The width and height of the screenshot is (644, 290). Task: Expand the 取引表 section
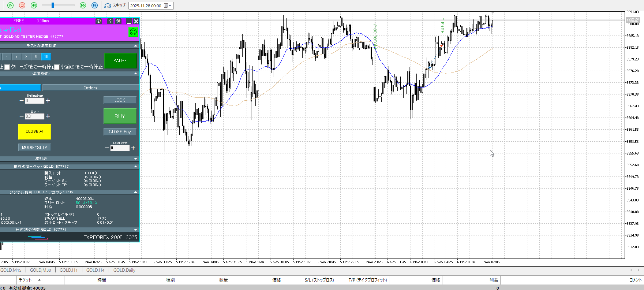(136, 159)
